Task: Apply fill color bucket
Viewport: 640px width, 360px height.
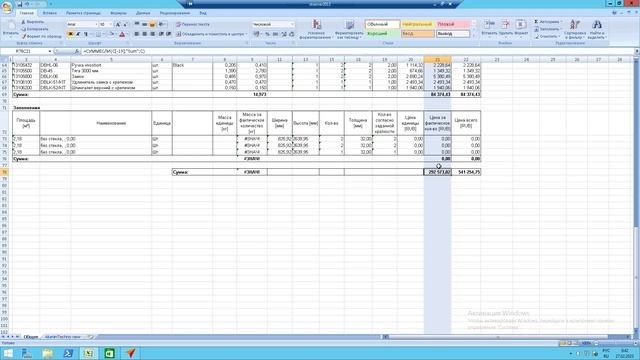Action: click(111, 34)
